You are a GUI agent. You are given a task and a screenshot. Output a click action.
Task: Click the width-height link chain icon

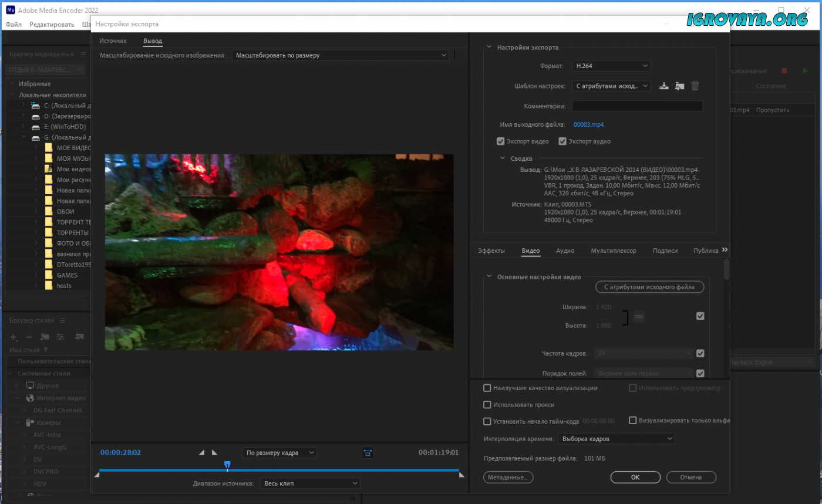tap(639, 316)
